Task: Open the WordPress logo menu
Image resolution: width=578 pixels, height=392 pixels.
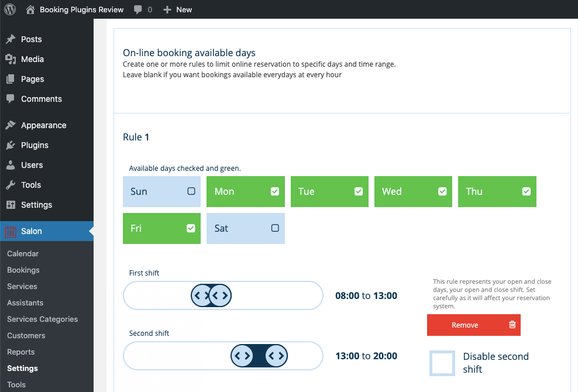Action: pos(10,9)
